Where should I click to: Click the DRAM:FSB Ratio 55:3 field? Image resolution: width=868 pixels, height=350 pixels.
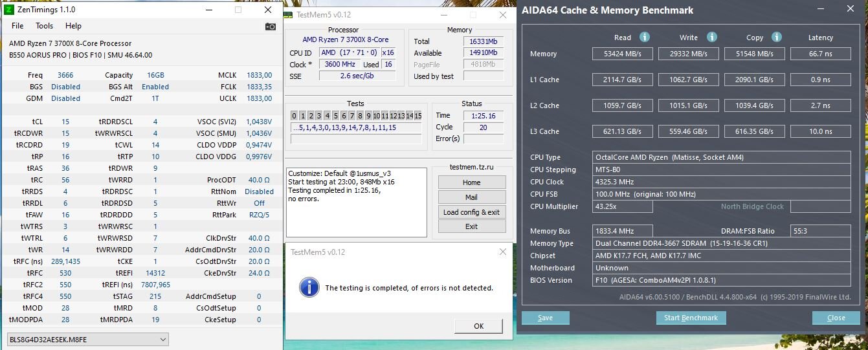pyautogui.click(x=820, y=231)
